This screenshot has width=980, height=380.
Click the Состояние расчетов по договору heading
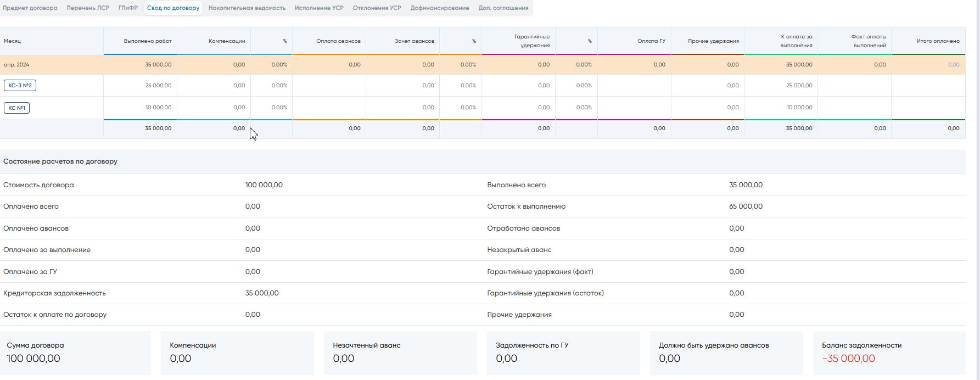click(x=60, y=161)
